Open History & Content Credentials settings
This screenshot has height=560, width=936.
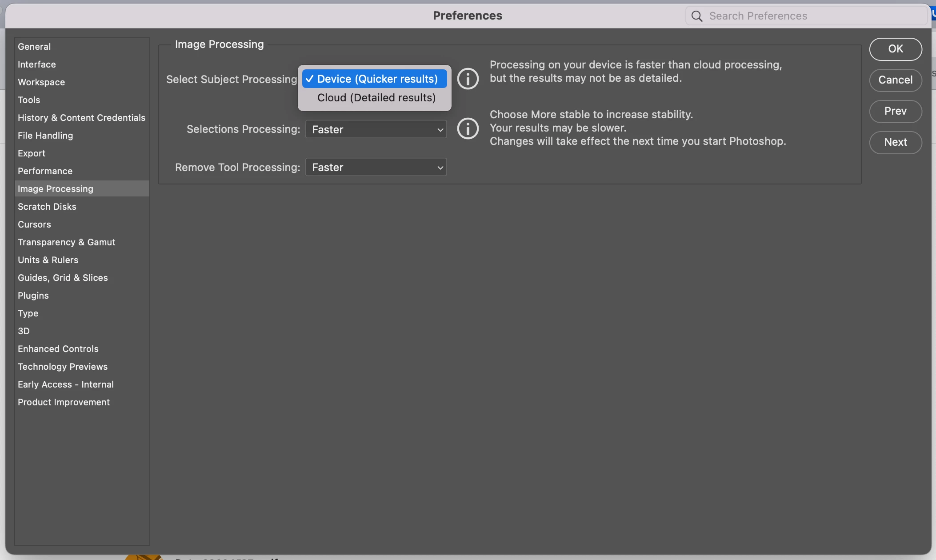pos(81,118)
